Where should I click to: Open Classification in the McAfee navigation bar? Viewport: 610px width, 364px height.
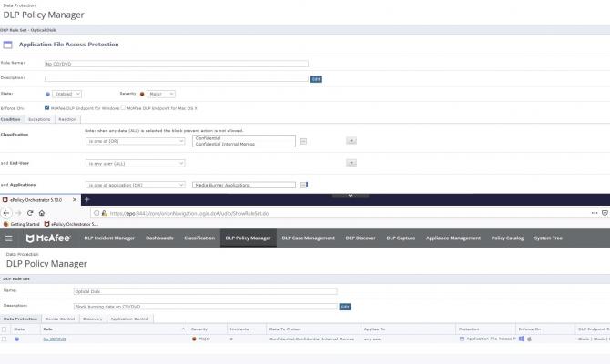199,238
